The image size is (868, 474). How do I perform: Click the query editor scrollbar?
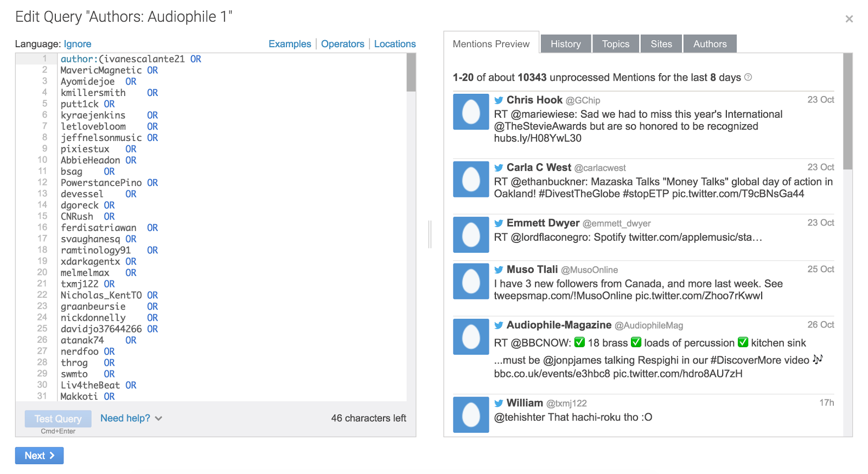click(411, 73)
